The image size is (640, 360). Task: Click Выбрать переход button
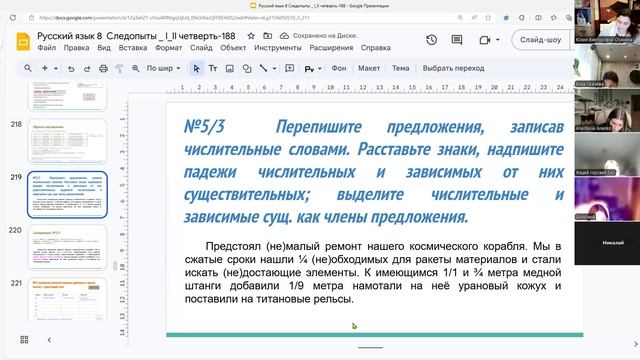click(453, 68)
